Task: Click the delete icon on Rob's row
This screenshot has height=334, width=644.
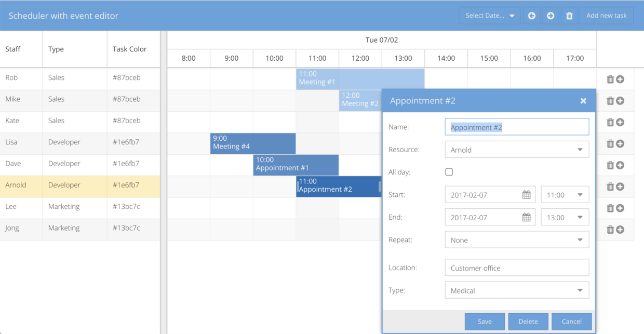Action: point(610,79)
